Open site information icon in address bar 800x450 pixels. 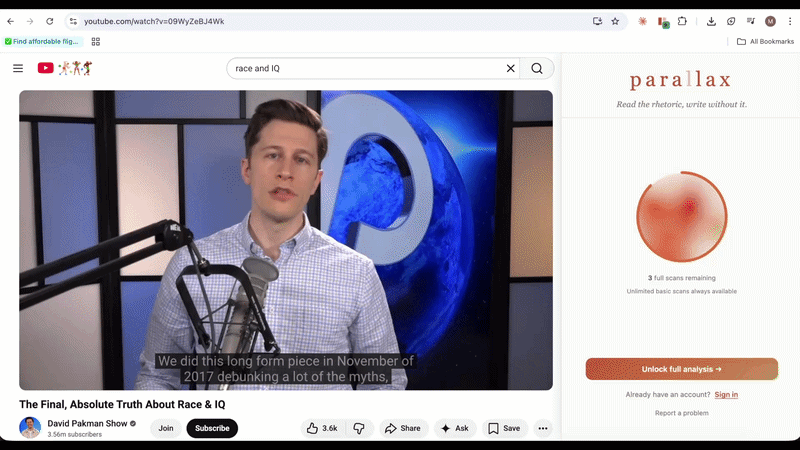(73, 21)
